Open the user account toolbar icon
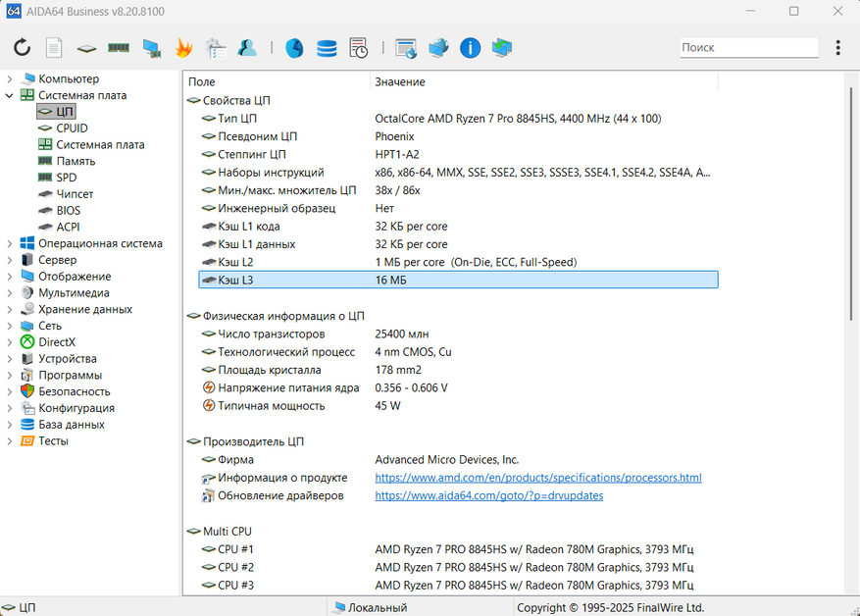The width and height of the screenshot is (860, 616). coord(247,48)
